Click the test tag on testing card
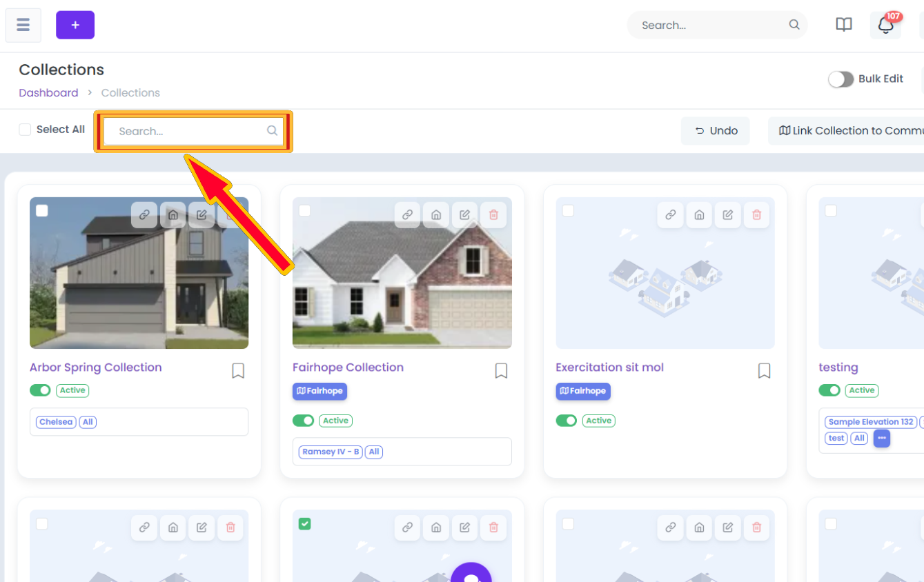This screenshot has width=924, height=582. (x=836, y=438)
